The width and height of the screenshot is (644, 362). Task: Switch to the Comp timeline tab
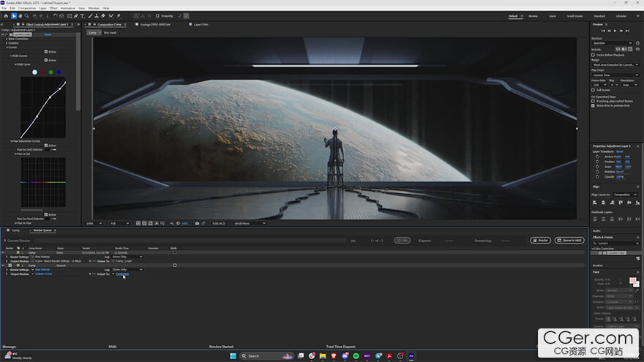pos(15,230)
